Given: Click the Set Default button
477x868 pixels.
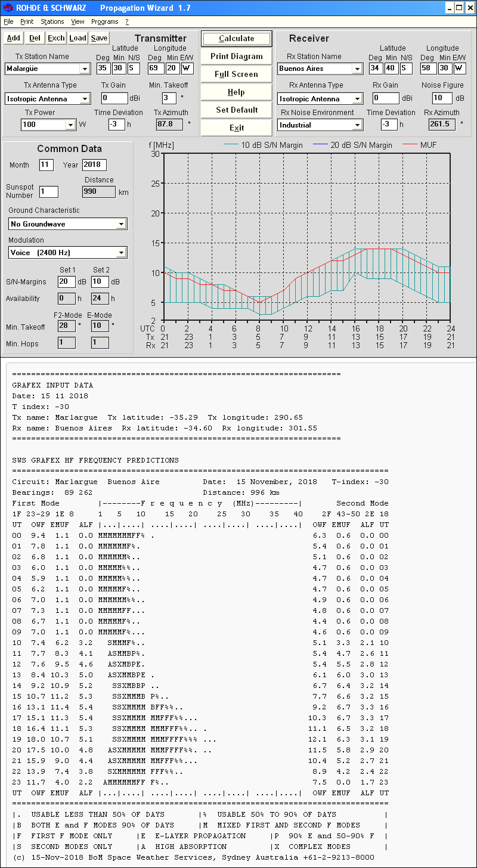Looking at the screenshot, I should (x=236, y=110).
